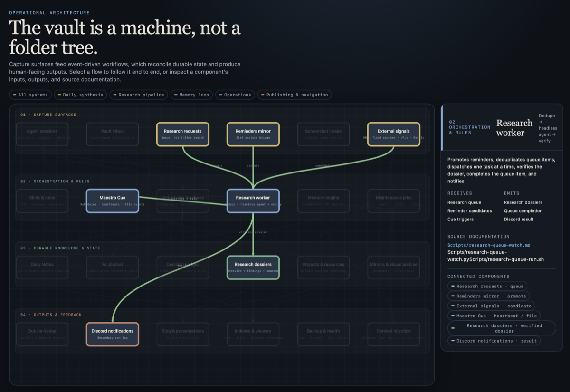
Task: Select Publishing & navigation flow filter
Action: pyautogui.click(x=294, y=95)
